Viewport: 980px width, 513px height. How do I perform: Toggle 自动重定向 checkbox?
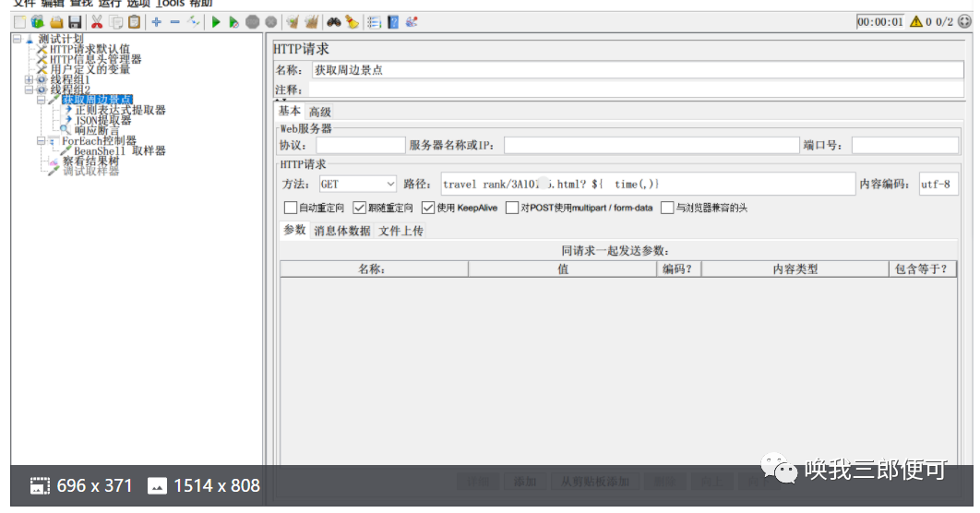click(x=290, y=208)
